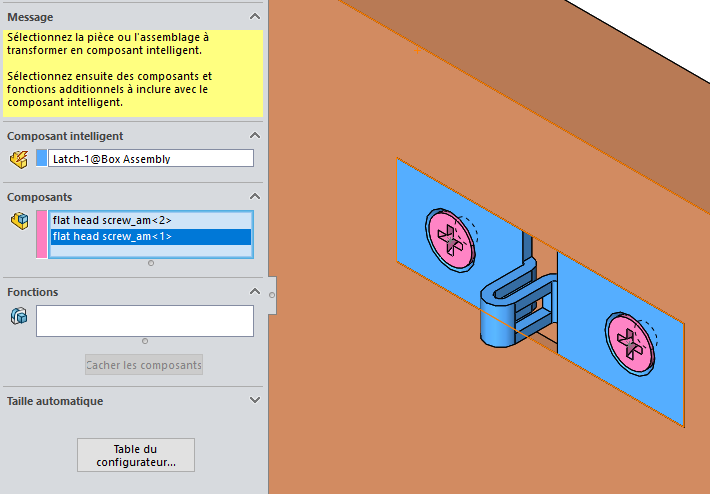This screenshot has width=710, height=494.
Task: Click the Fonctions feature icon
Action: pyautogui.click(x=19, y=316)
